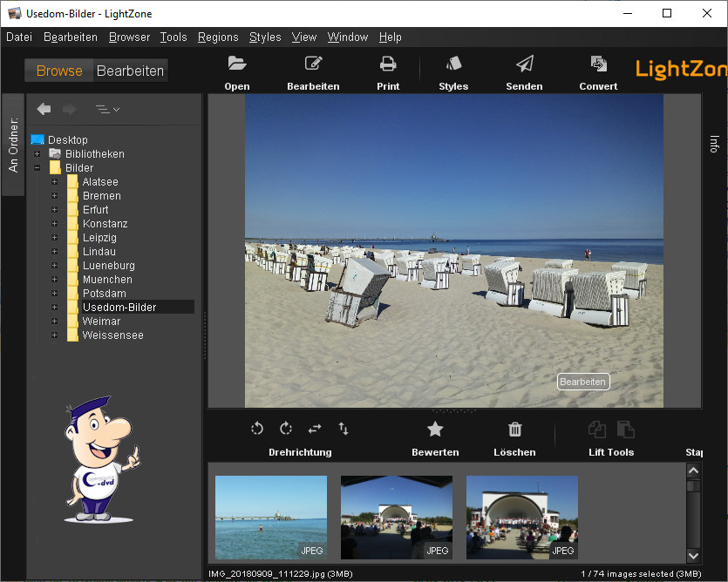The width and height of the screenshot is (728, 582).
Task: Open the Regions menu
Action: (218, 37)
